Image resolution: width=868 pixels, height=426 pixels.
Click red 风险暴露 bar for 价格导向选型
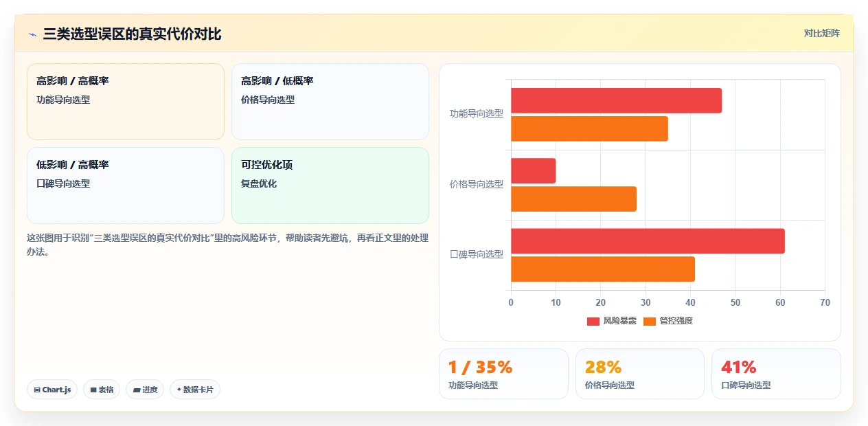click(533, 170)
